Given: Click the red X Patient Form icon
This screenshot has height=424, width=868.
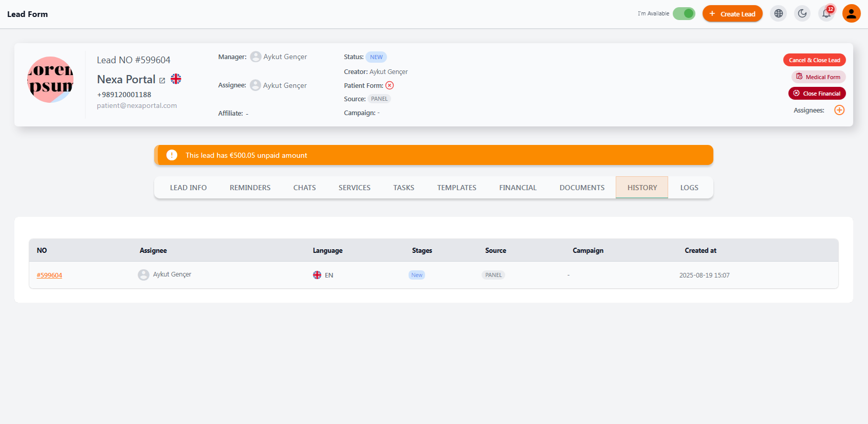Looking at the screenshot, I should tap(390, 85).
